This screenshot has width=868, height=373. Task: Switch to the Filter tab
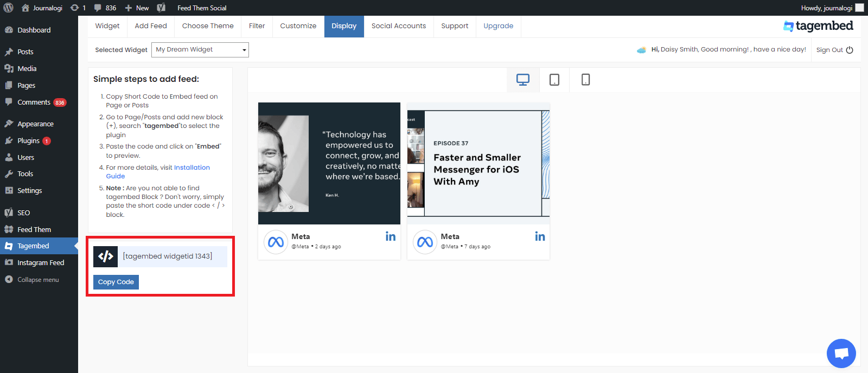[257, 26]
